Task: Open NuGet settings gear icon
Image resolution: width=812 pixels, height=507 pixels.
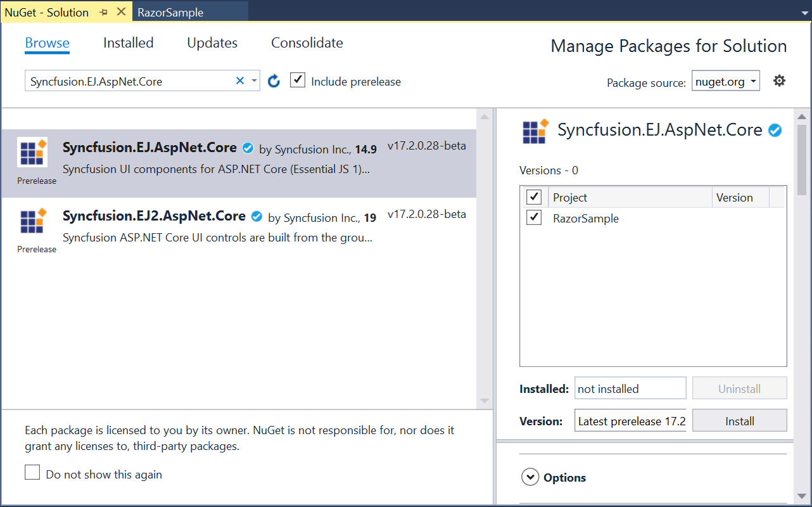Action: [x=779, y=80]
